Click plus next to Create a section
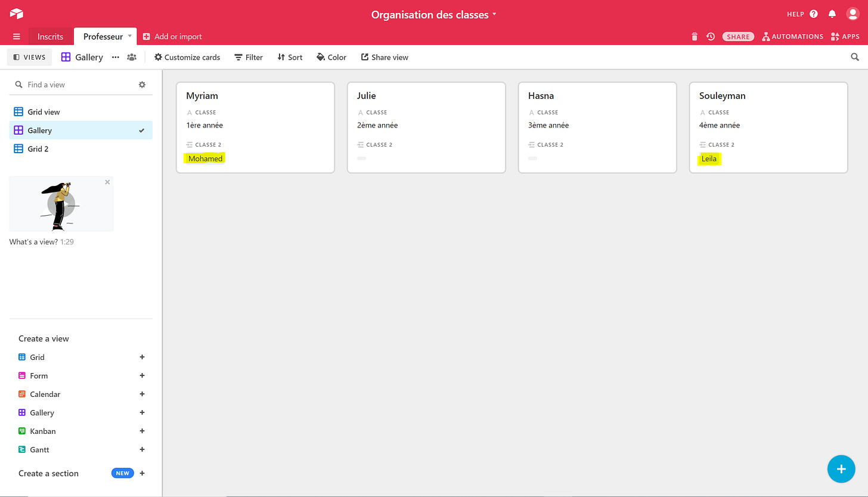 (x=142, y=473)
